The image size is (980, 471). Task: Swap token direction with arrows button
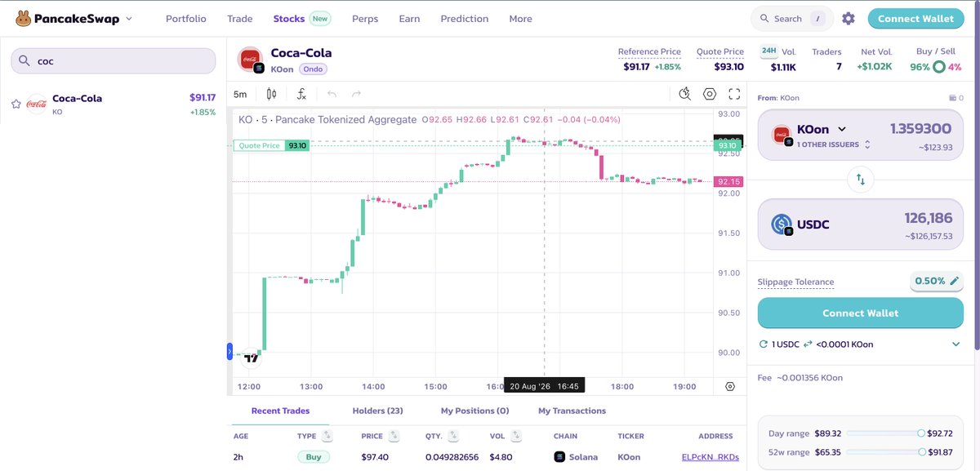click(860, 179)
